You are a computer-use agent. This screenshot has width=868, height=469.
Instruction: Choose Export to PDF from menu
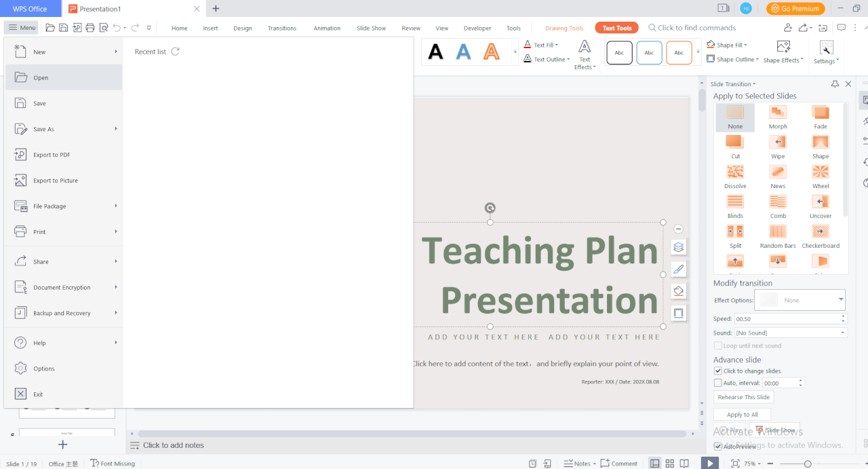[x=52, y=155]
